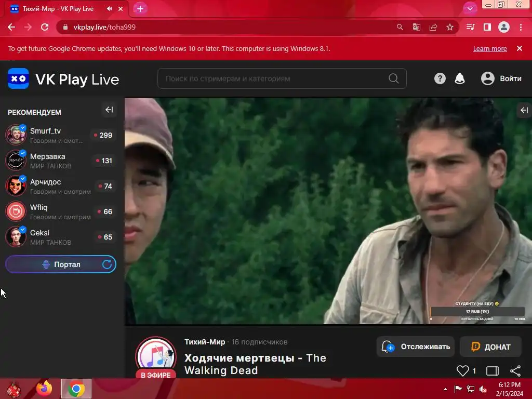Click Smurf_tv viewer count 299
The image size is (532, 399).
(103, 135)
